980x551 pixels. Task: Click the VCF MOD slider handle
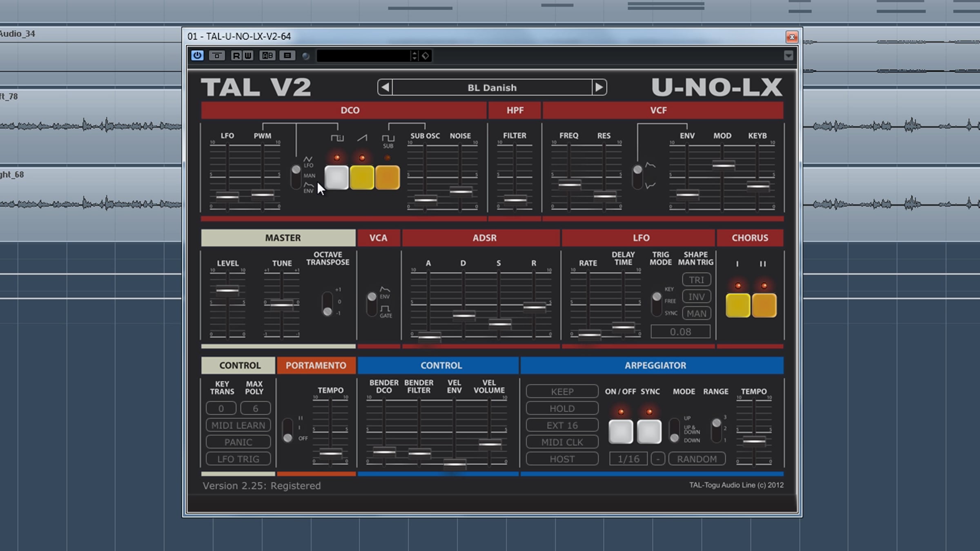click(x=724, y=165)
